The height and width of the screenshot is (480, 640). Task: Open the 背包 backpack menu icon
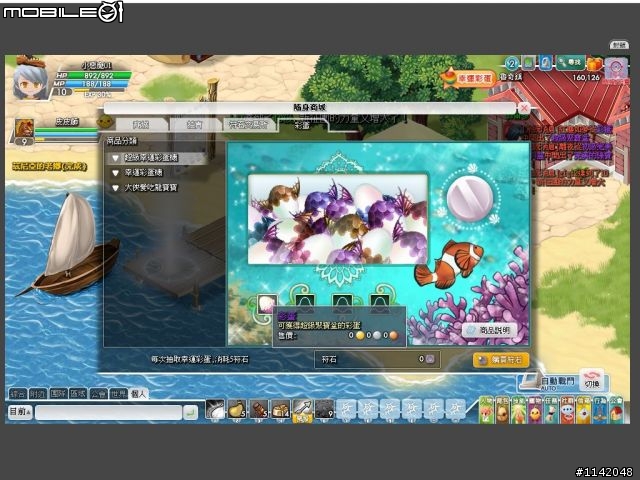click(502, 411)
